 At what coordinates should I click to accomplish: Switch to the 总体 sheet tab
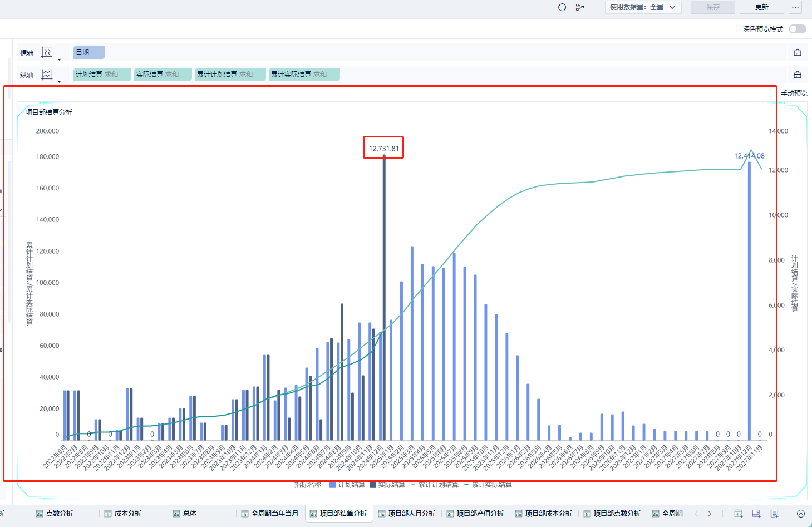click(184, 514)
